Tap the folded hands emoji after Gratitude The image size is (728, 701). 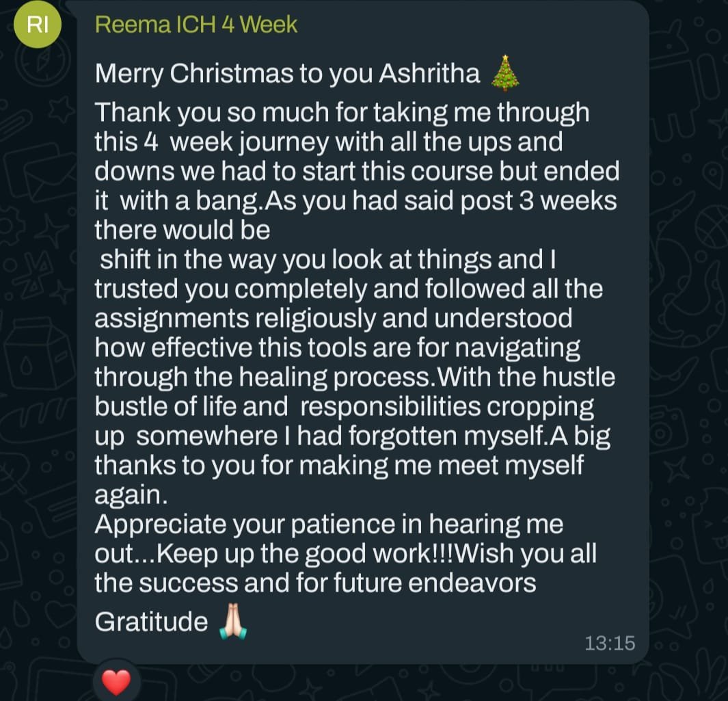[x=232, y=621]
